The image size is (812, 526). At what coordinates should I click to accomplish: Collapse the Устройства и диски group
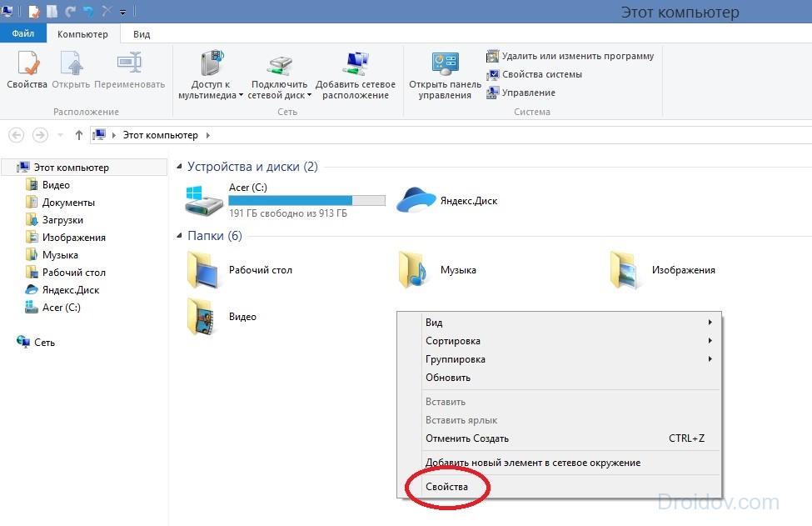[179, 167]
